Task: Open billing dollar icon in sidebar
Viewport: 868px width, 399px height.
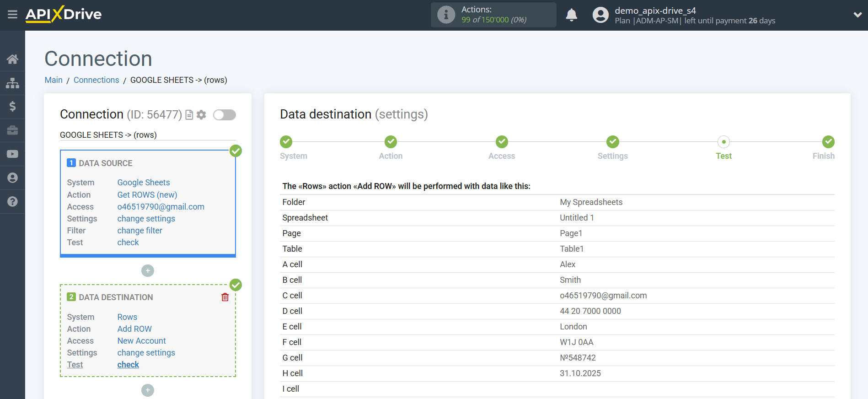Action: click(x=12, y=107)
